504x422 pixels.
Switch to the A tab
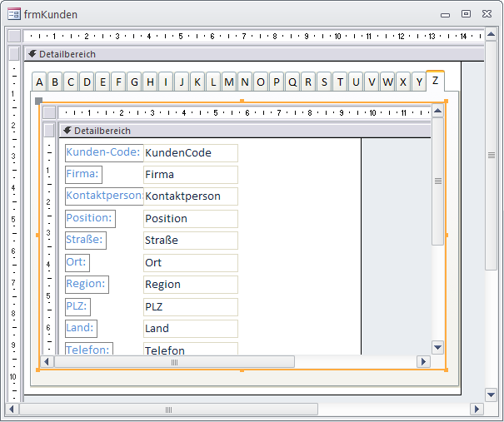[39, 82]
